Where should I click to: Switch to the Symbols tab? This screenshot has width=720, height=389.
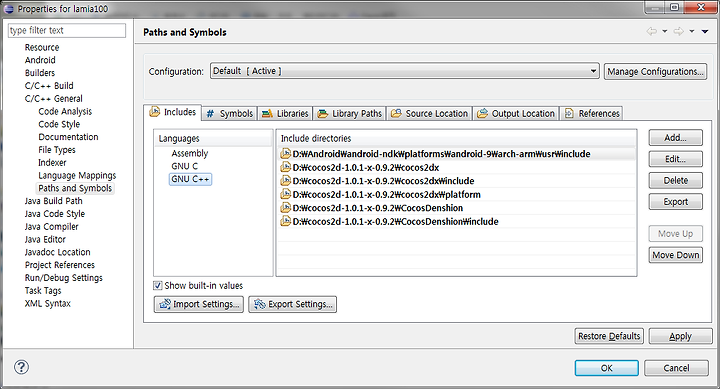(x=230, y=113)
